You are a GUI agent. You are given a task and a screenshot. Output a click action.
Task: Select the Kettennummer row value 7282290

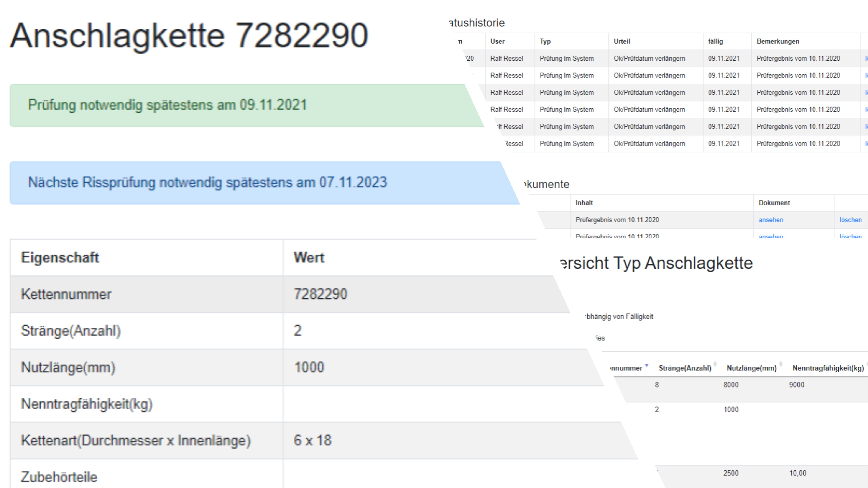pos(320,294)
